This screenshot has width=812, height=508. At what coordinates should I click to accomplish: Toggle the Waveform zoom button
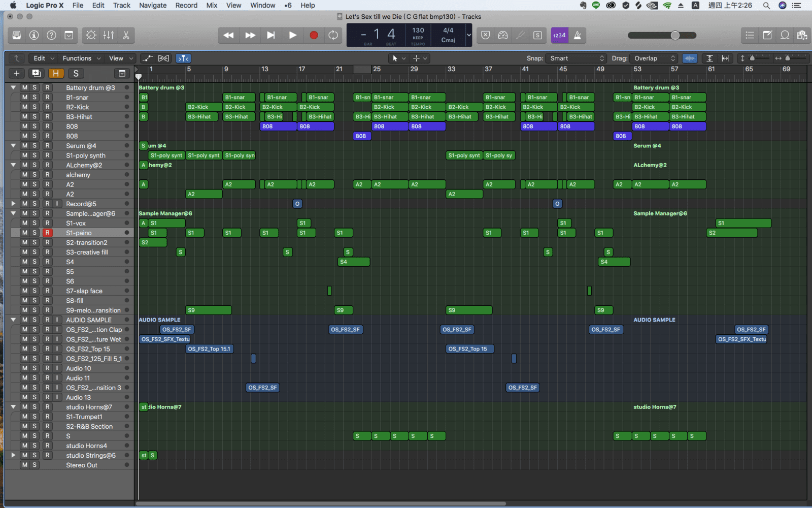click(x=690, y=58)
